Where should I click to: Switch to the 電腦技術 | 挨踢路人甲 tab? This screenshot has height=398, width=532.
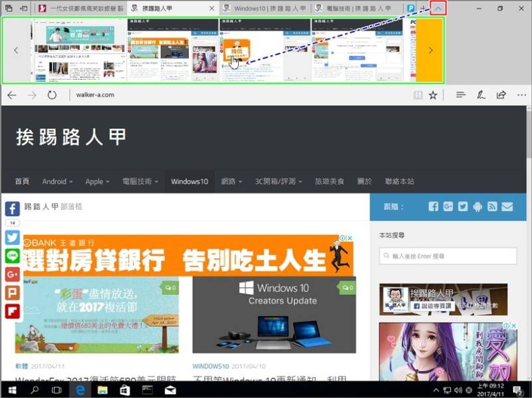[358, 9]
